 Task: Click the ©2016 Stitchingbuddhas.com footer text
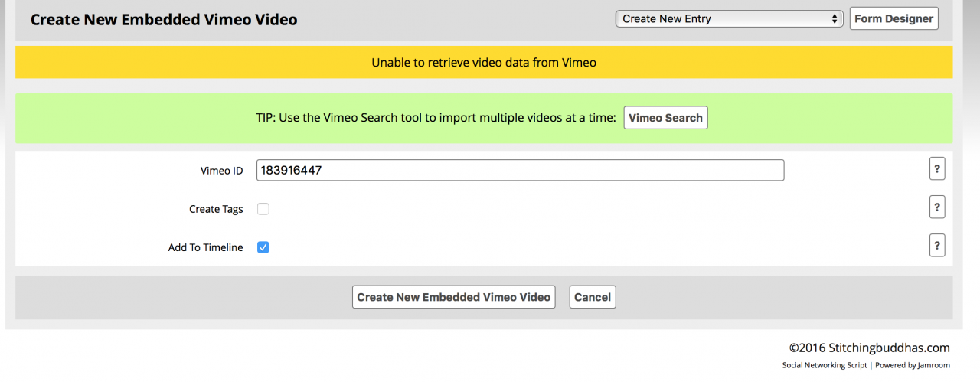pos(869,348)
